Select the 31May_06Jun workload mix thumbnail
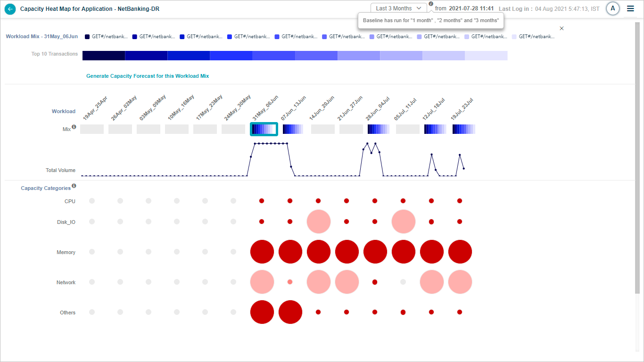The height and width of the screenshot is (362, 644). pos(264,129)
